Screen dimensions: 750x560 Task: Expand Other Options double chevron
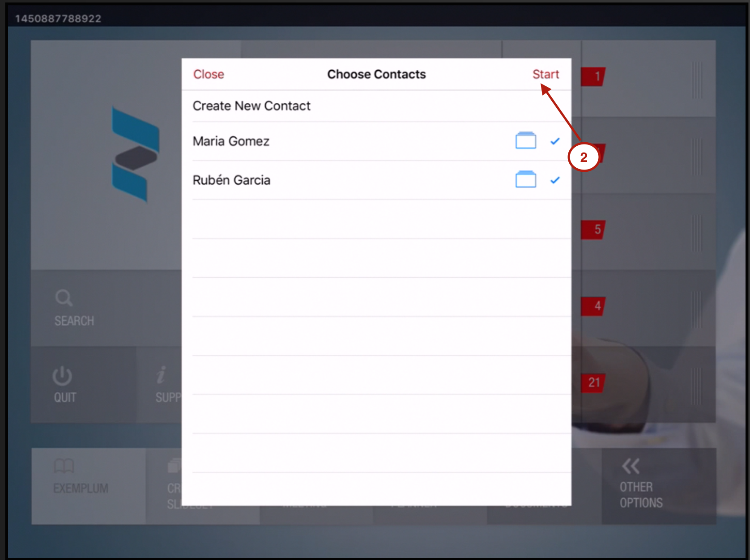click(631, 466)
